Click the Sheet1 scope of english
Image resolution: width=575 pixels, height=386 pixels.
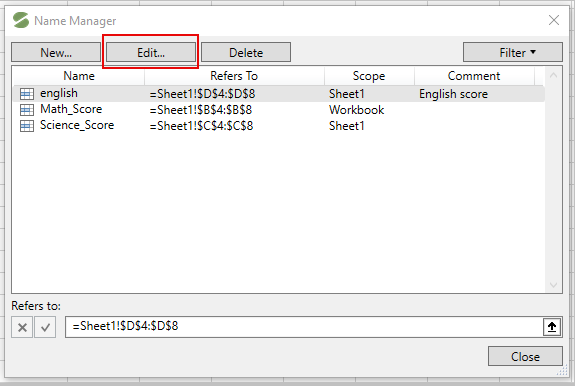(347, 94)
